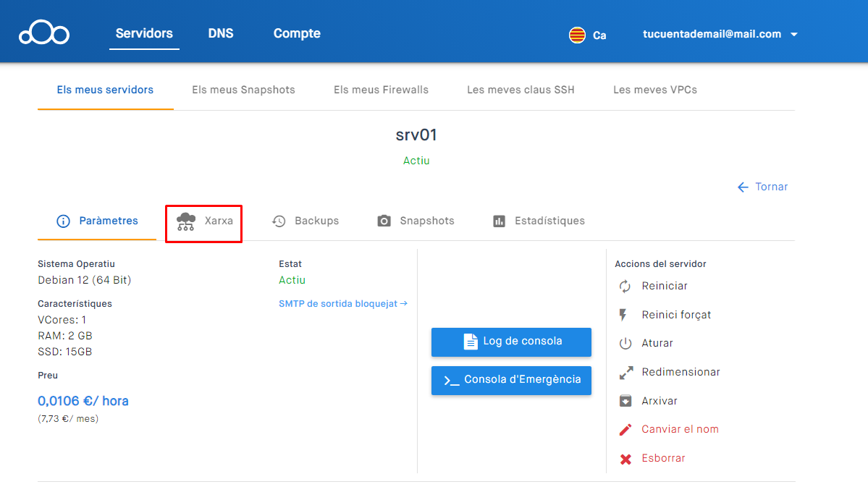Click the Redimensionar resize arrows icon

[x=625, y=373]
